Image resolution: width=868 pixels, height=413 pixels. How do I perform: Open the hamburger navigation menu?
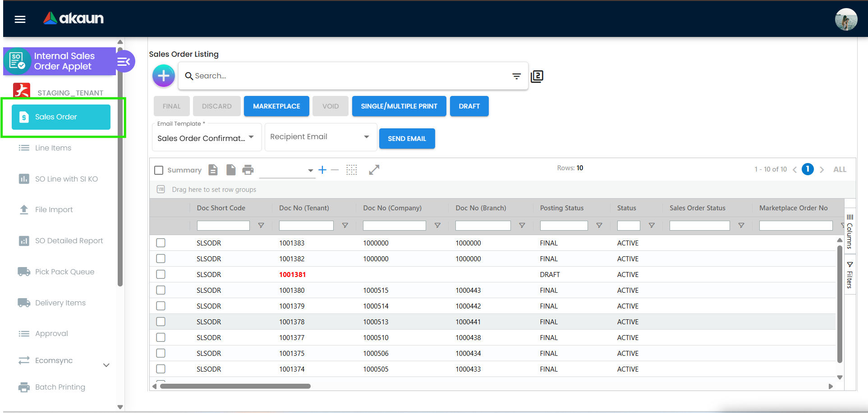point(20,19)
